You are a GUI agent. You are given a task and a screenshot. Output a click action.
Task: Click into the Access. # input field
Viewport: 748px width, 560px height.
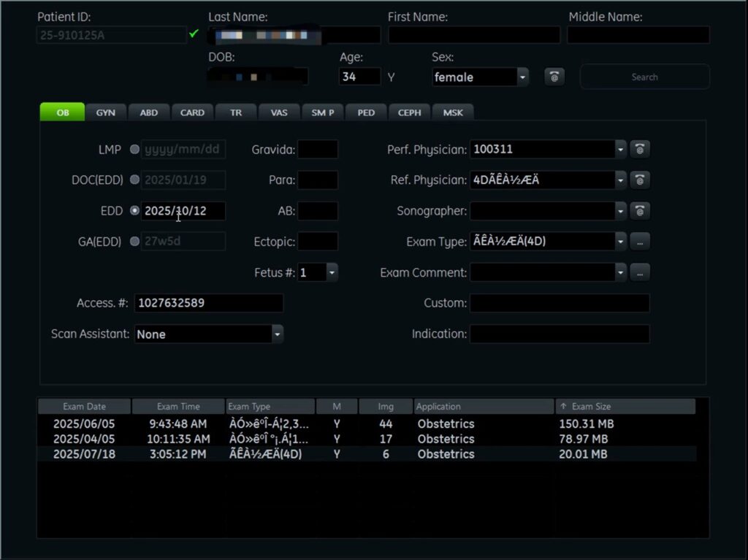pos(209,303)
